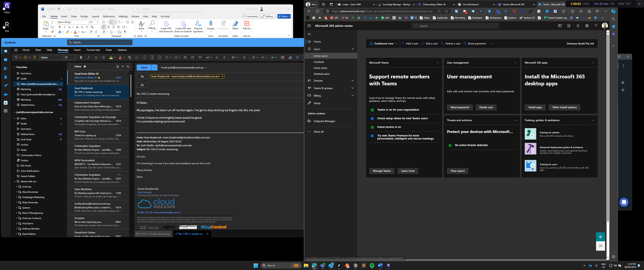Click Install apps in the Microsoft 365 apps card
Image resolution: width=644 pixels, height=270 pixels.
coord(535,107)
